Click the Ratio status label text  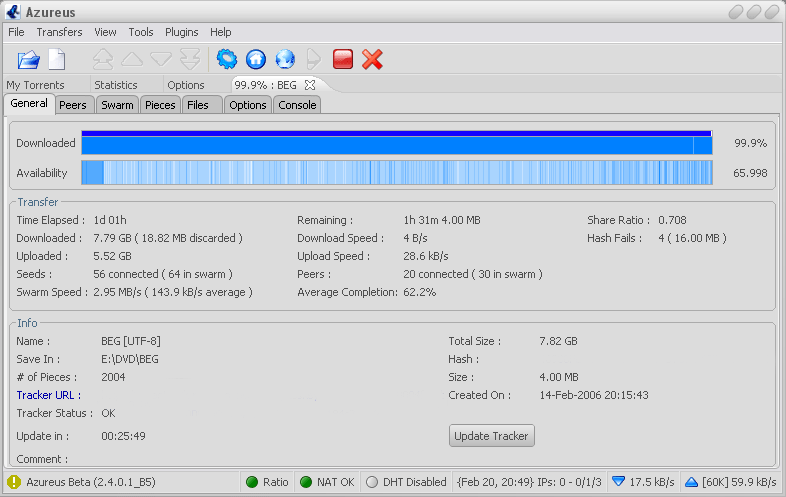coord(276,482)
